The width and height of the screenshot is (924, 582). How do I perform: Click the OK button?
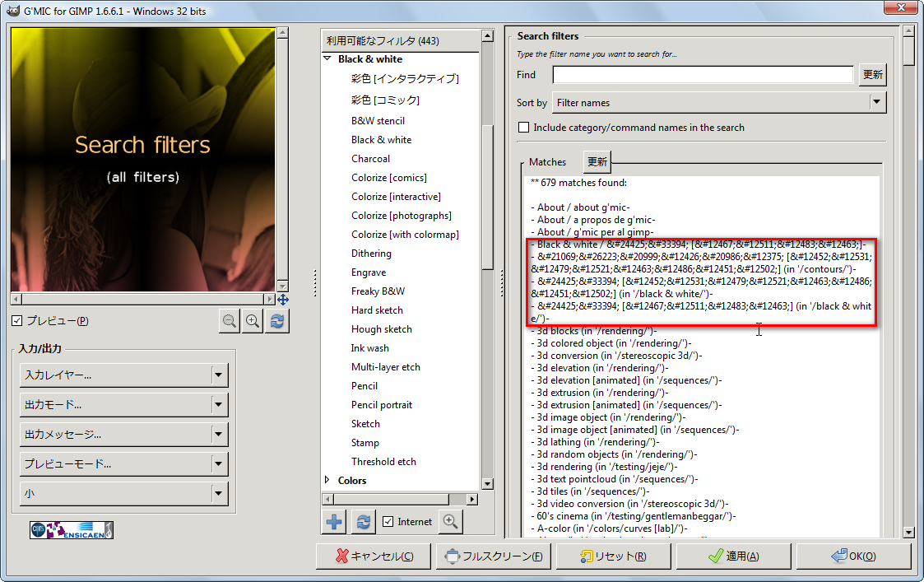(854, 556)
